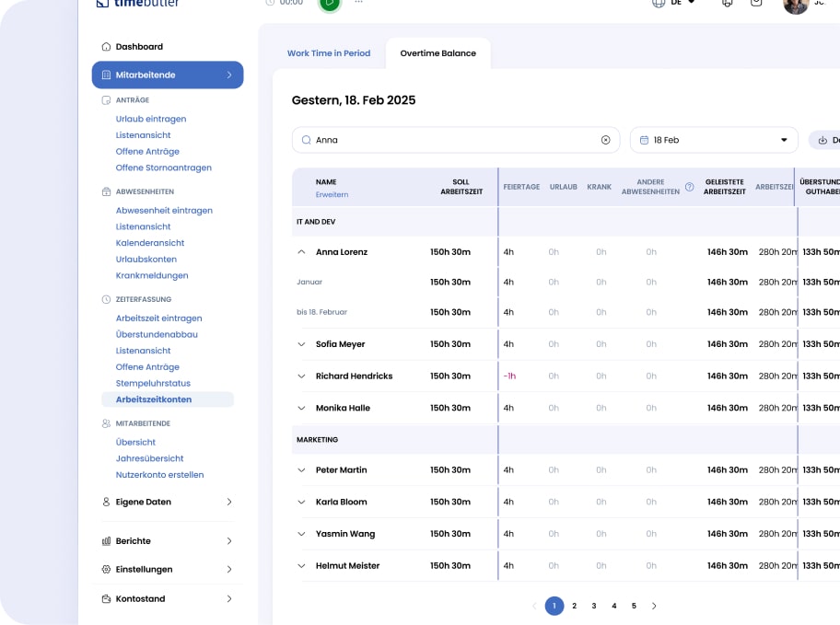The image size is (840, 625).
Task: Click Richard Hendricks' -1h Feiertage value
Action: (509, 376)
